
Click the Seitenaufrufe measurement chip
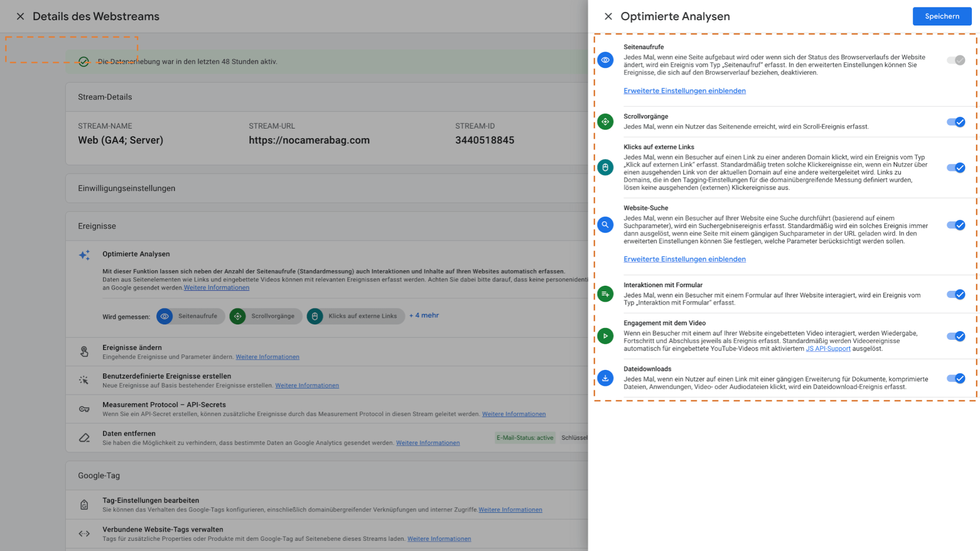[190, 316]
